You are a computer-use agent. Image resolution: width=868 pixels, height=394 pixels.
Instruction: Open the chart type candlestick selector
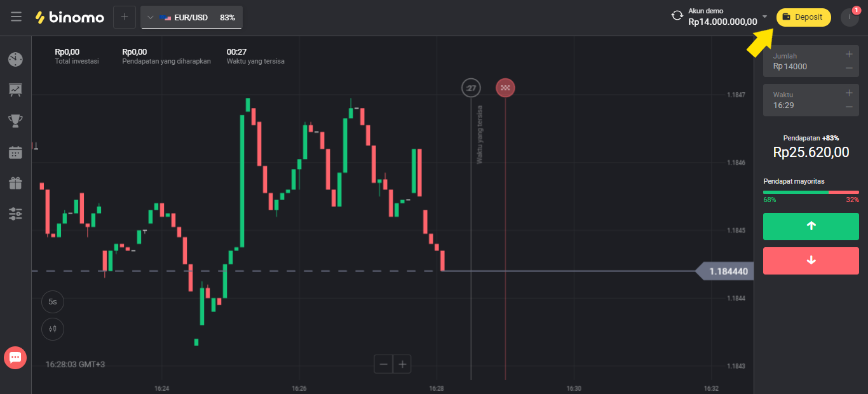[53, 329]
